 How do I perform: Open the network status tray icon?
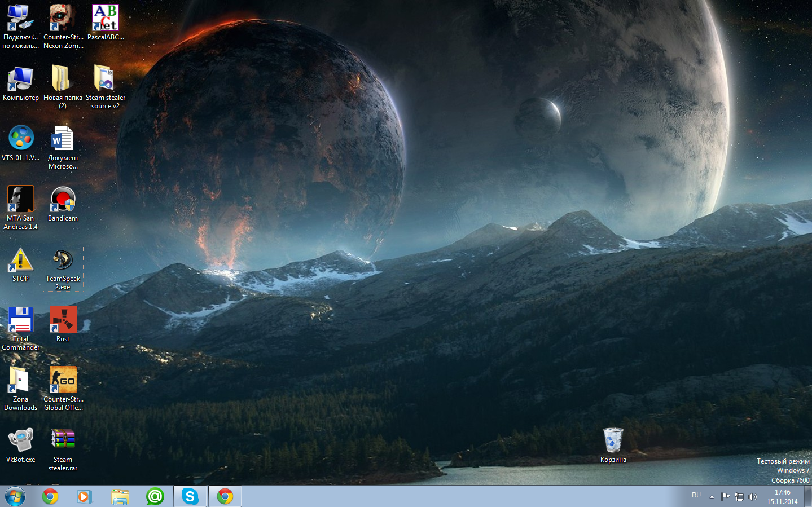click(x=739, y=497)
